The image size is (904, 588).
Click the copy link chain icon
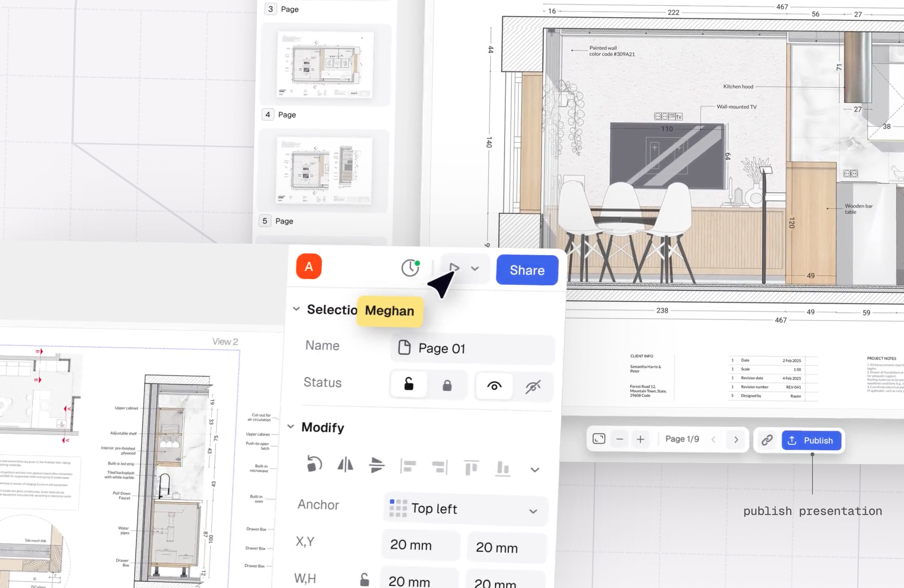(x=767, y=440)
